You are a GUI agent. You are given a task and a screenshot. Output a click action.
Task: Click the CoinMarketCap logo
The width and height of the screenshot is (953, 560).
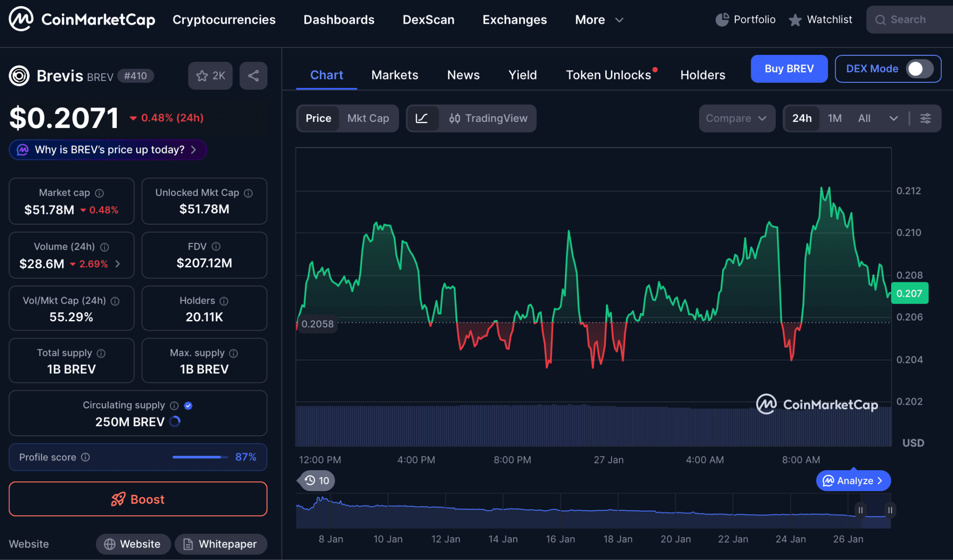82,19
